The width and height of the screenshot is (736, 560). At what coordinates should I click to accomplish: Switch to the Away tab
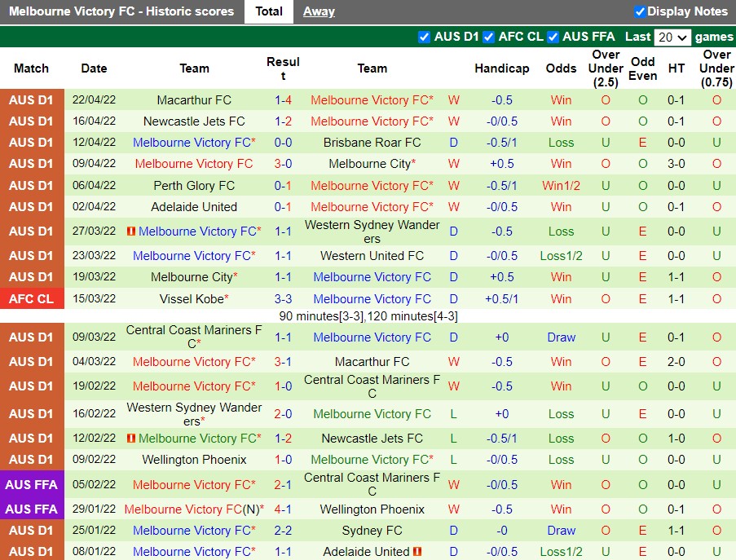319,11
